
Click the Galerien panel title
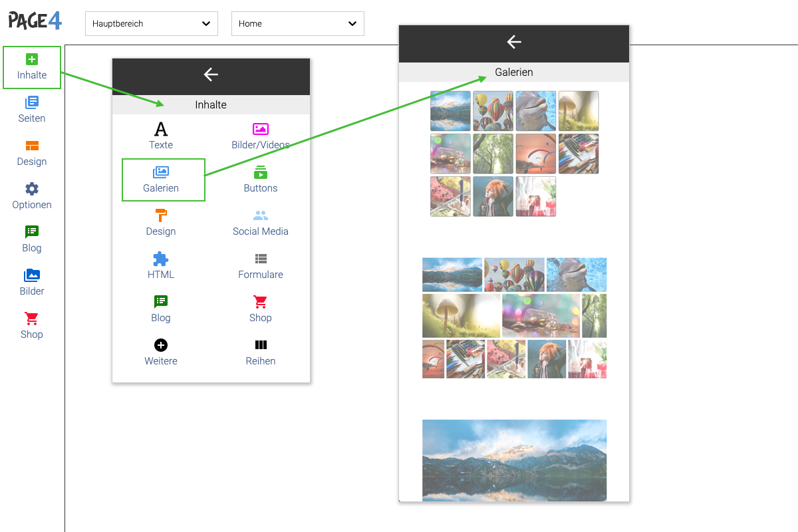[514, 72]
